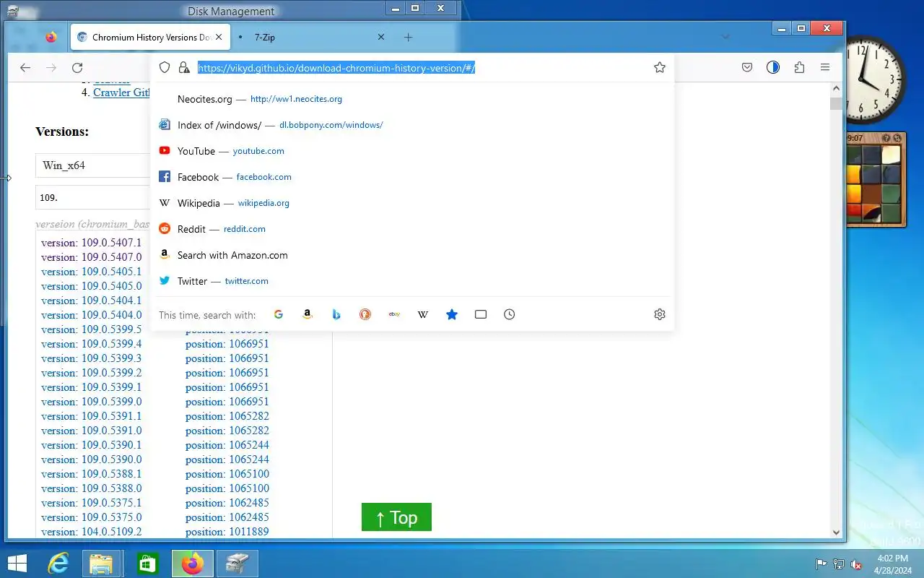Click the highlighted URL in address bar
Screen dimensions: 924x578
tap(336, 68)
